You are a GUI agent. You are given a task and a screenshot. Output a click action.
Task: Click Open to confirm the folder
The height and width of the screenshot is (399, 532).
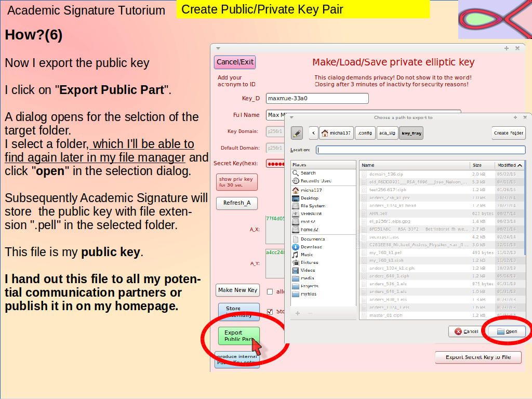[x=507, y=331]
